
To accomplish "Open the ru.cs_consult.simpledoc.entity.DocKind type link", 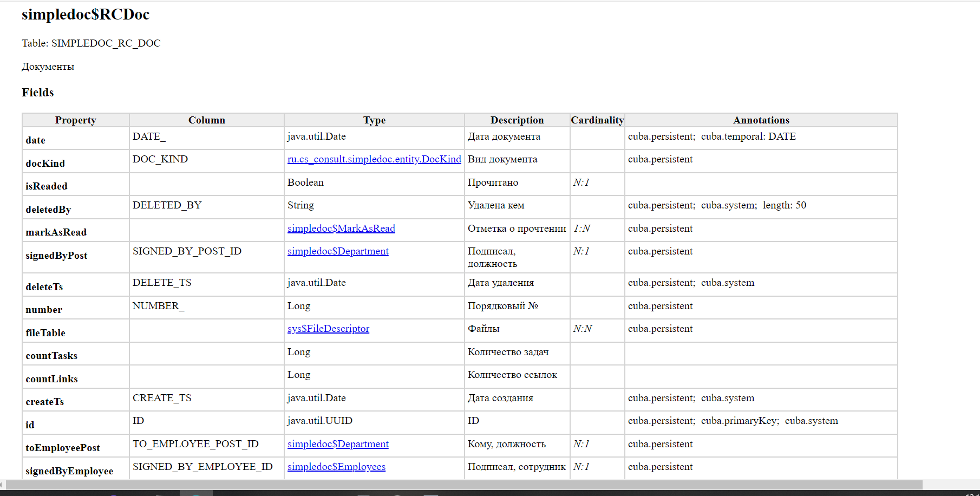I will 374,159.
